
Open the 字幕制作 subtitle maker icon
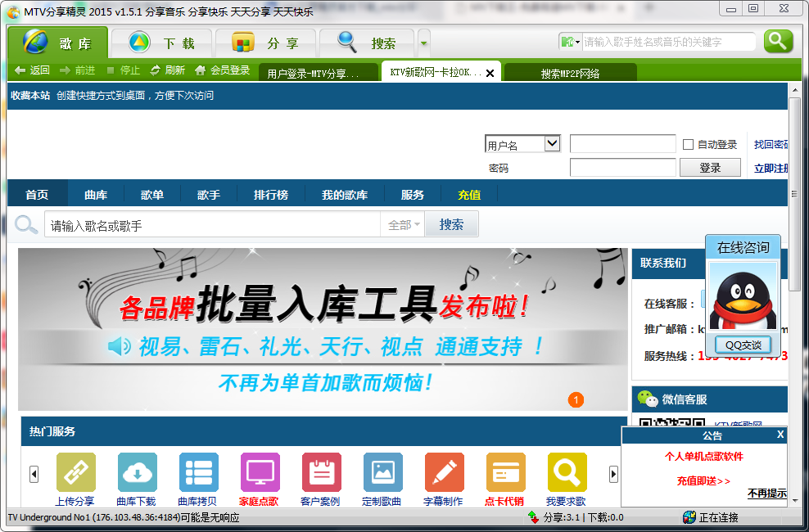tap(444, 473)
